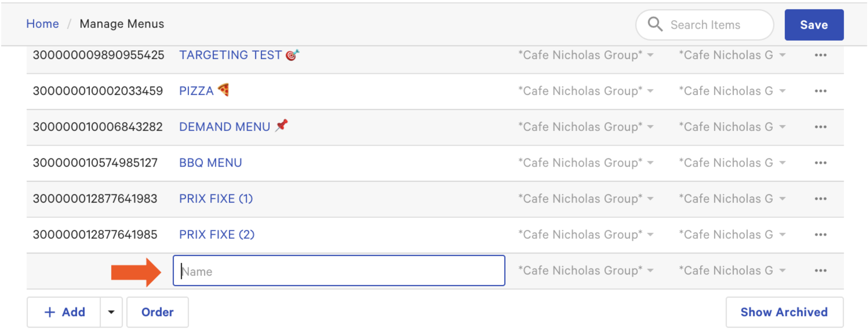Open the ellipsis menu for PRIX FIXE (1)
The height and width of the screenshot is (330, 868).
821,199
